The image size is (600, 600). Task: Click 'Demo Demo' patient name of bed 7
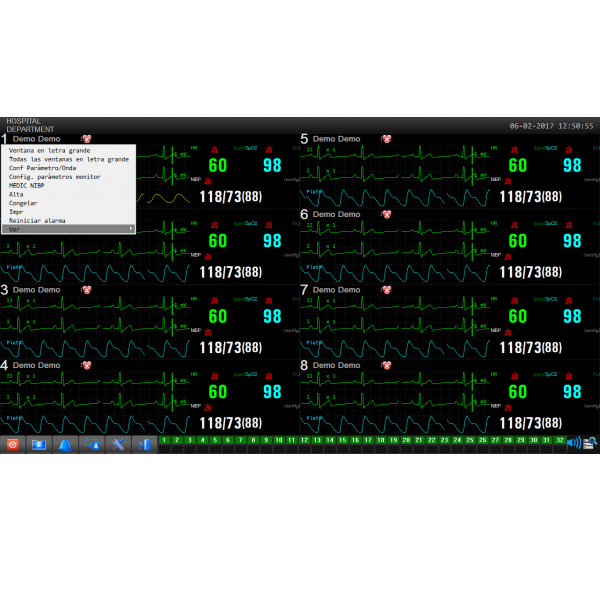pyautogui.click(x=336, y=290)
